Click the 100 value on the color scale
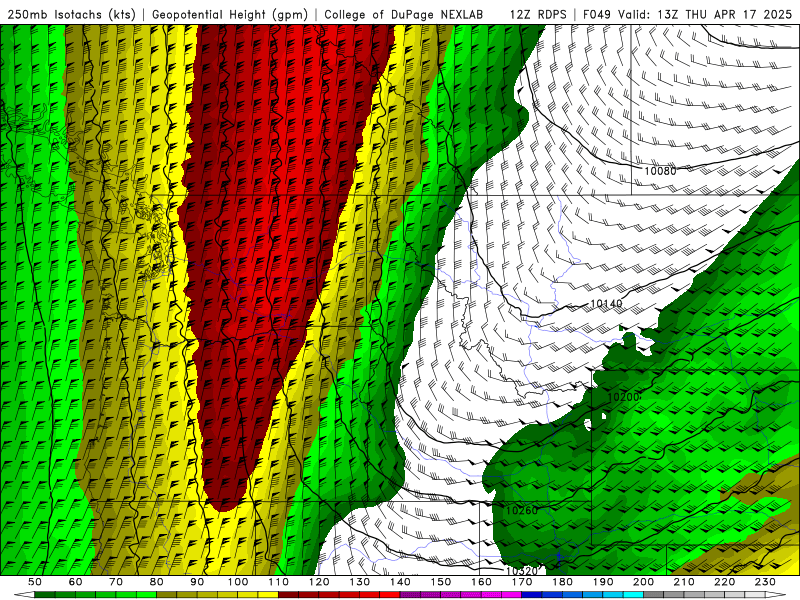 (238, 582)
